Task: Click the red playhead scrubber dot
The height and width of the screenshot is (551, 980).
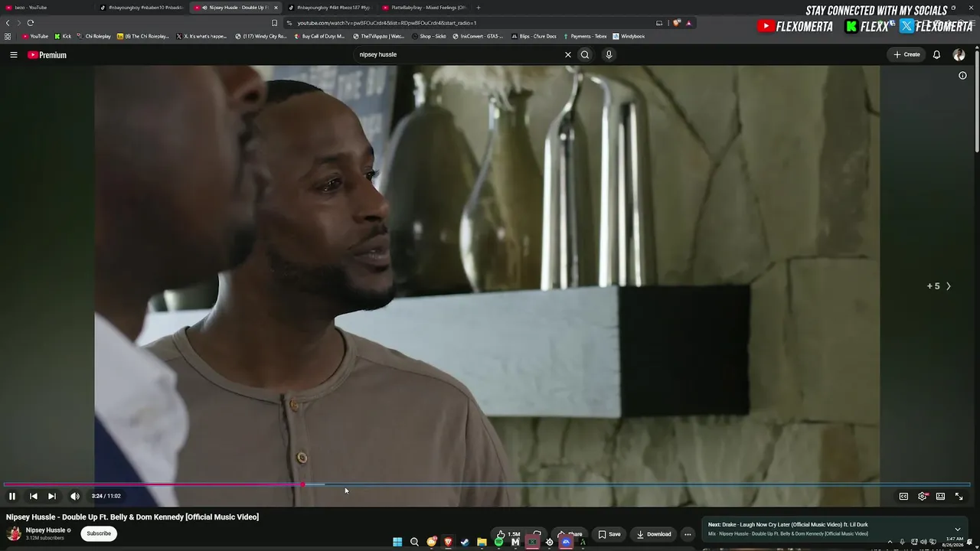Action: [x=303, y=484]
